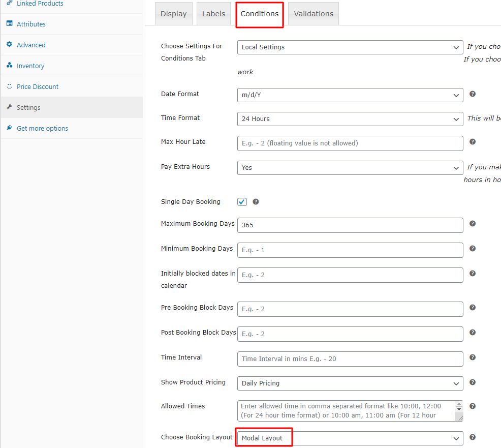
Task: Click the Minimum Booking Days input field
Action: (350, 250)
